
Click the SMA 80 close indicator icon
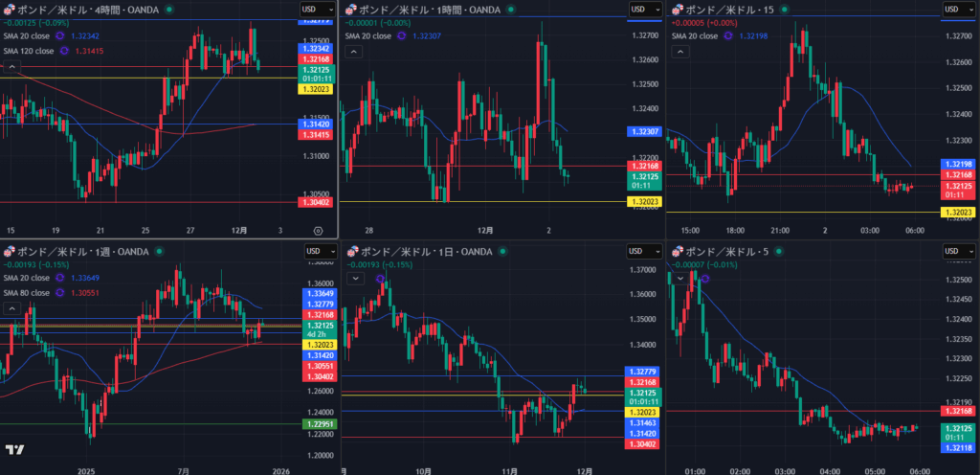[60, 293]
